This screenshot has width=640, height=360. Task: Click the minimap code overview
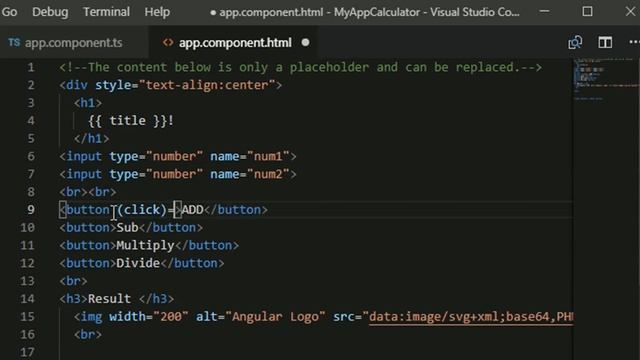click(x=606, y=80)
